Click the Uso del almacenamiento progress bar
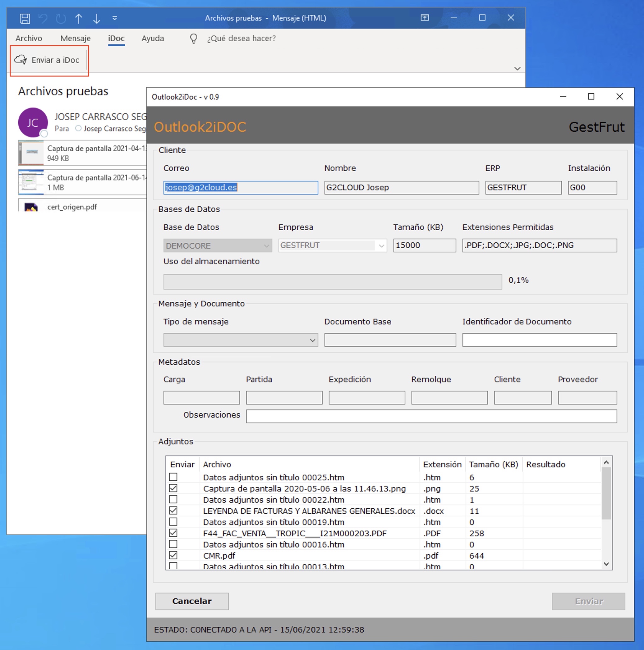 pos(333,282)
